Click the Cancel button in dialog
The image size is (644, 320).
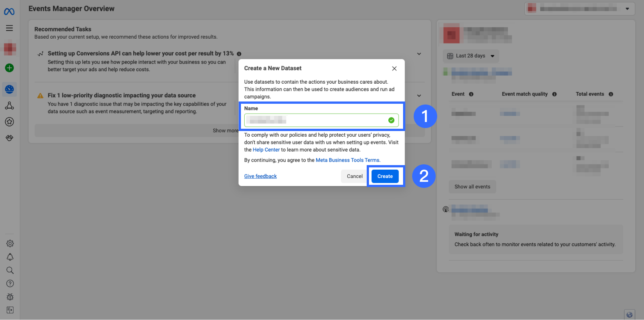click(355, 176)
